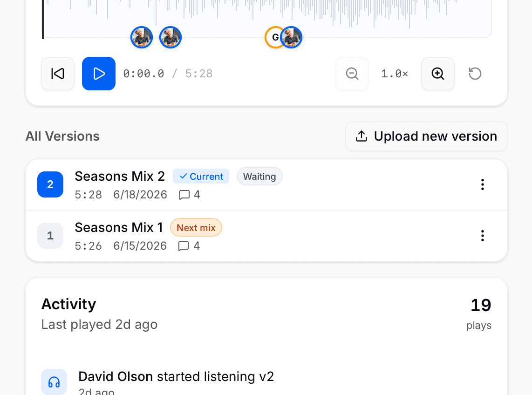
Task: Click the version 1 number badge
Action: tap(50, 236)
